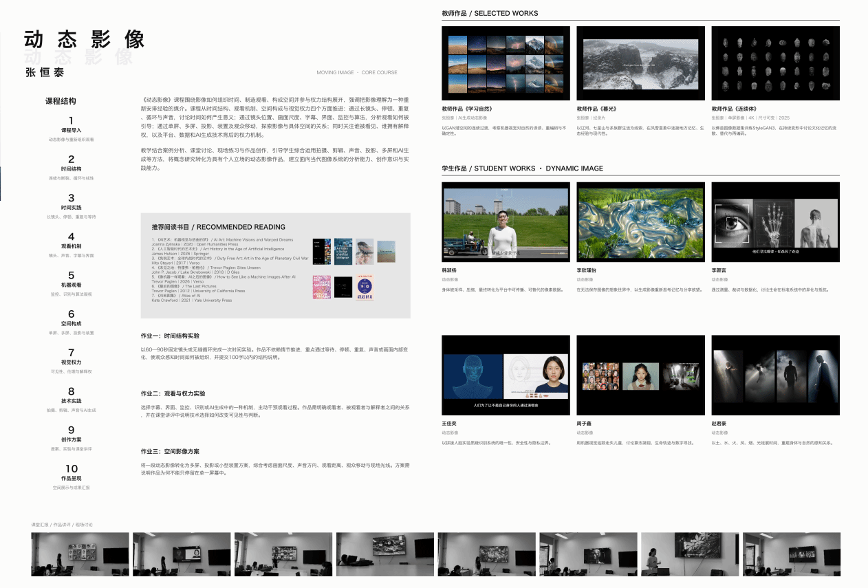Viewport: 868px width, 588px height.
Task: Go to course step 10 作品呈现
Action: [71, 478]
